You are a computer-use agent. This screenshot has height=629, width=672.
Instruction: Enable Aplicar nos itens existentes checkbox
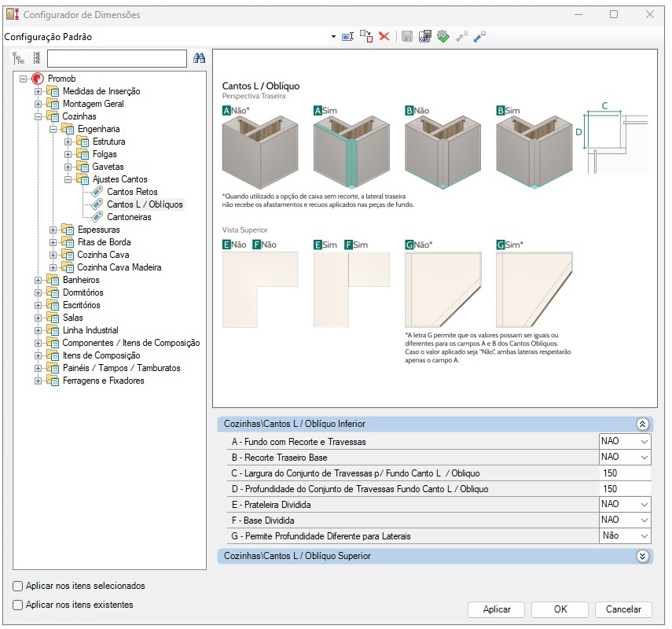(17, 605)
